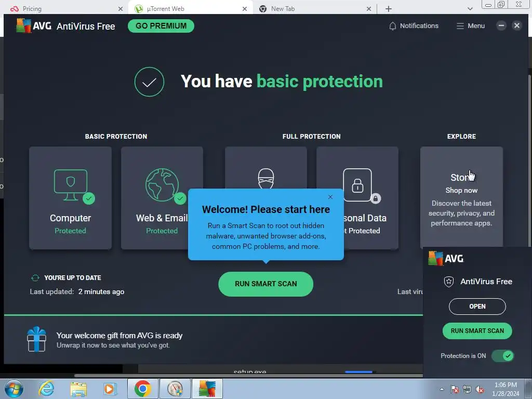The image size is (532, 399).
Task: Click the AVG logo in tray popup
Action: [x=446, y=259]
